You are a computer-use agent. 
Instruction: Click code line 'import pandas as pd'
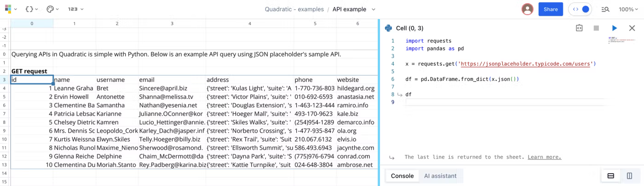[435, 48]
